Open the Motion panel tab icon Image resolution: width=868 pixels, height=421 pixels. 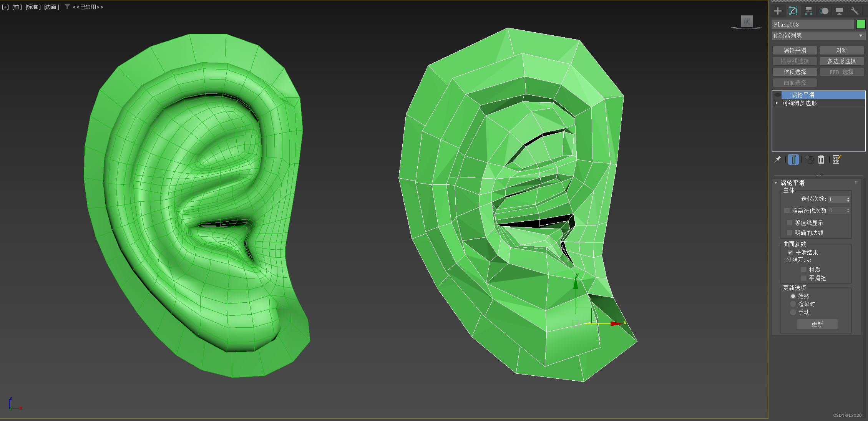(x=824, y=11)
